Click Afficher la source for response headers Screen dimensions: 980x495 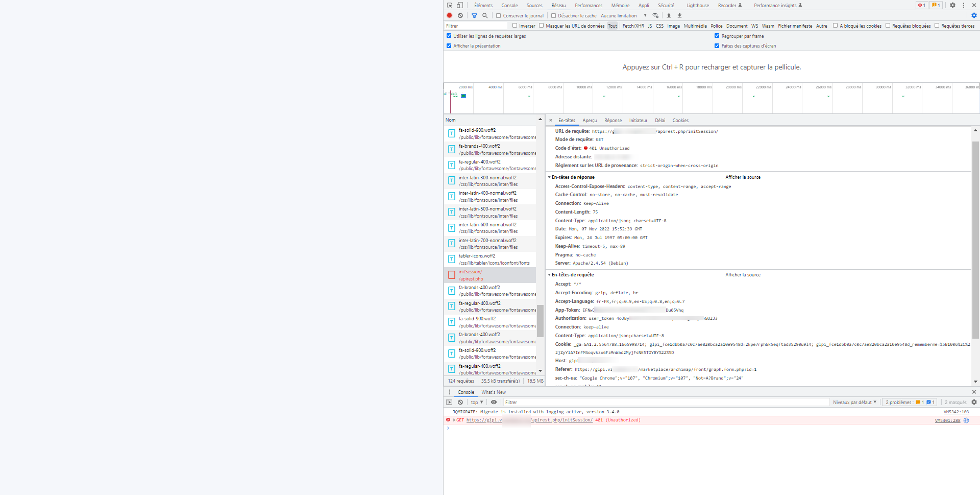click(743, 177)
